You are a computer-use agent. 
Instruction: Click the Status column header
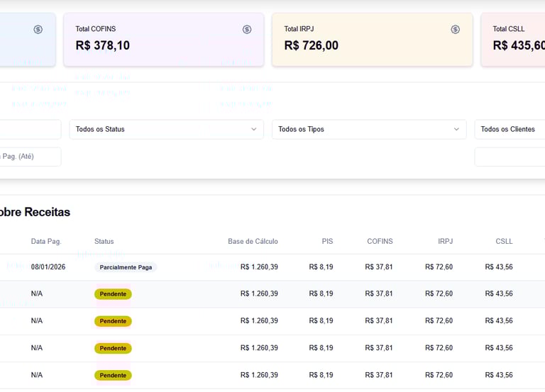pos(104,241)
